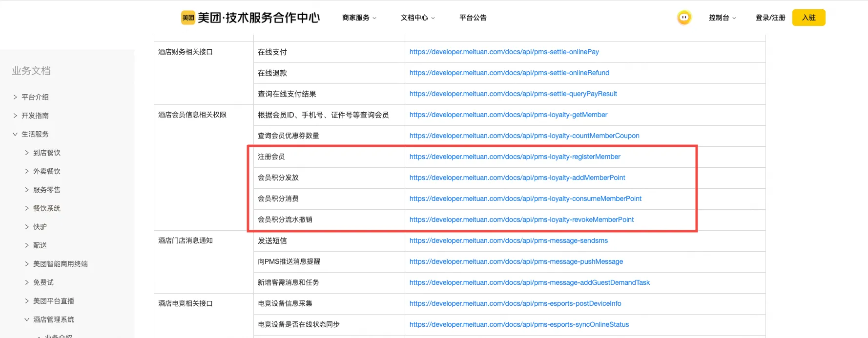Select 会员积分流水撤销 table cell
This screenshot has width=868, height=338.
[329, 220]
